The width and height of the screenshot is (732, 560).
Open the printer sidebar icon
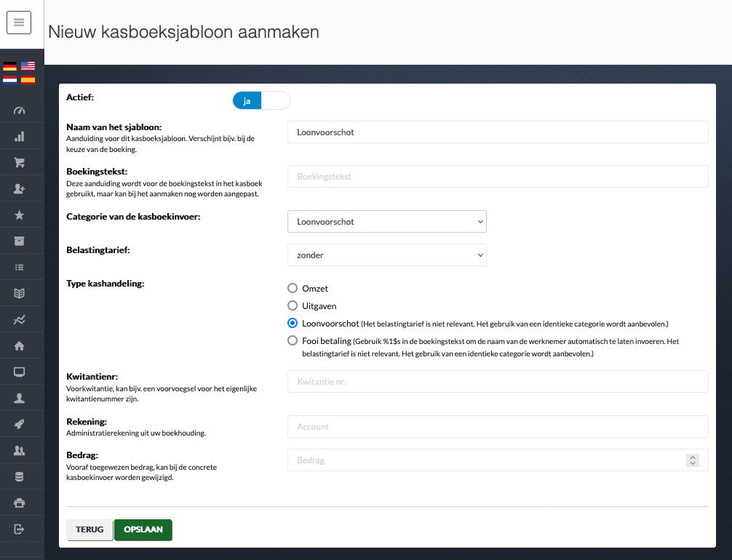pos(19,503)
